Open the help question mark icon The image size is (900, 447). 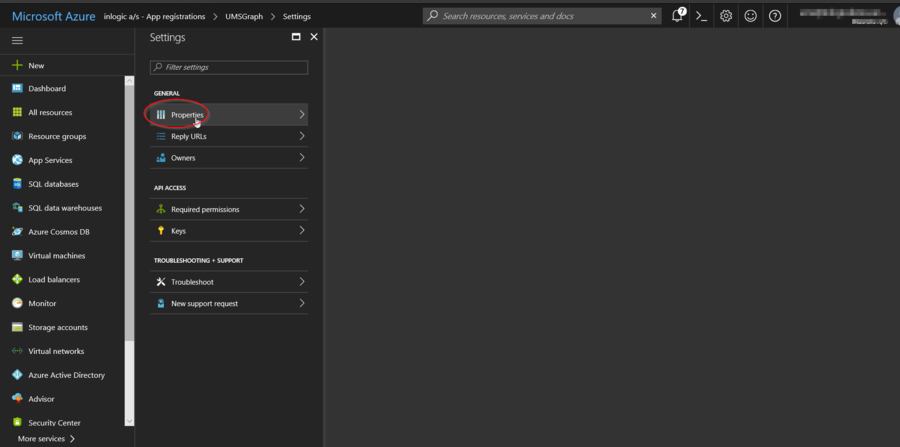tap(775, 16)
